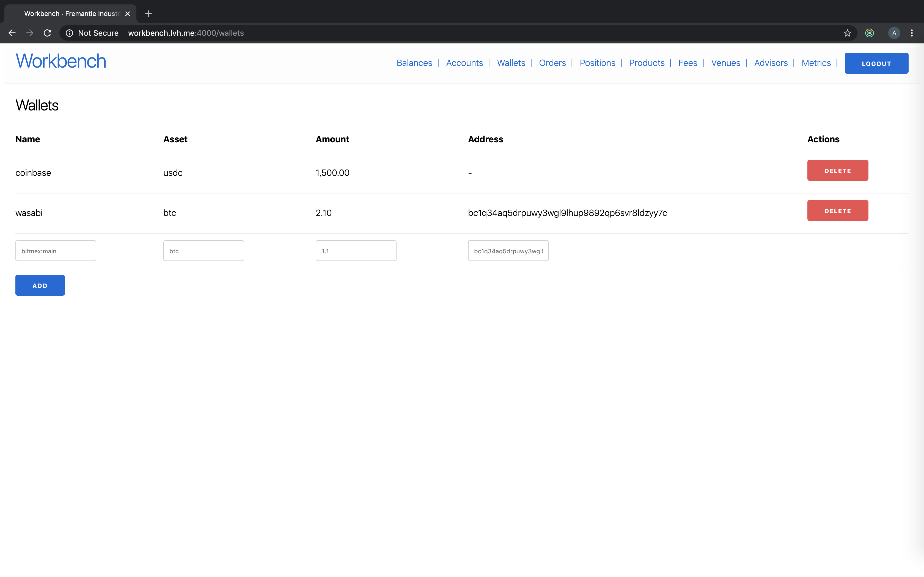Click the LOGOUT button
This screenshot has width=924, height=577.
click(876, 63)
